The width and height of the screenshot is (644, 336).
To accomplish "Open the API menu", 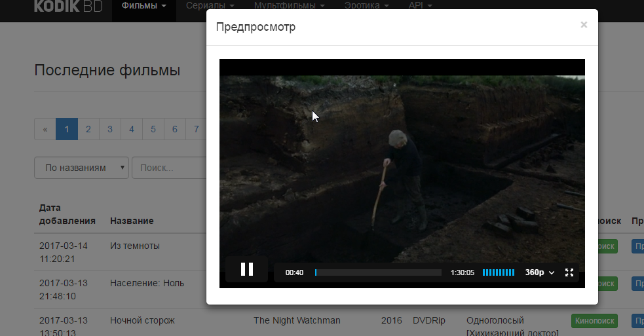I will click(420, 6).
